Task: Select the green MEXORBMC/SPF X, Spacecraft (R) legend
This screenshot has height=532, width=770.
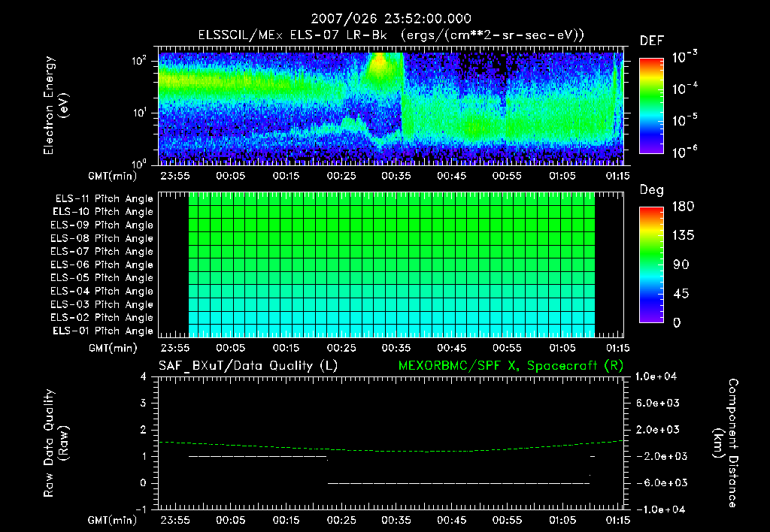Action: point(511,366)
